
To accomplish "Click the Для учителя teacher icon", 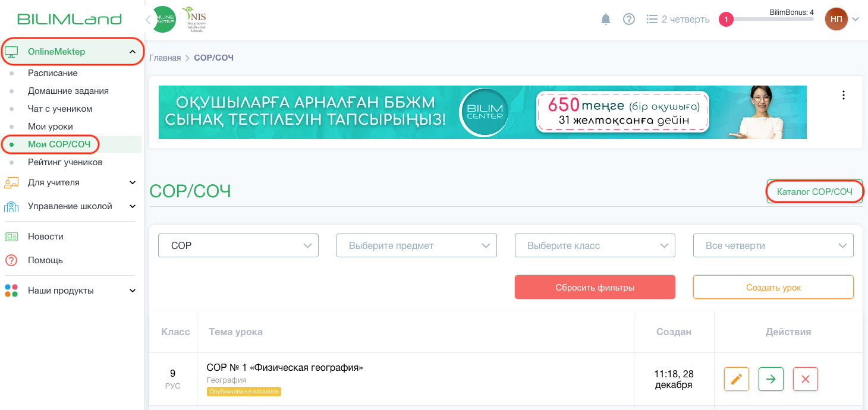I will coord(11,182).
